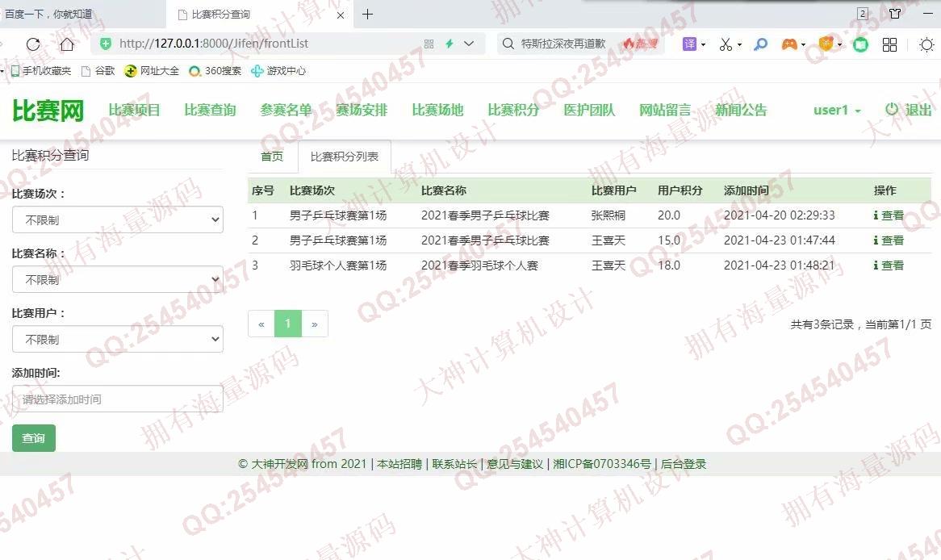
Task: Click the blue find magnifier toolbar icon
Action: click(760, 44)
